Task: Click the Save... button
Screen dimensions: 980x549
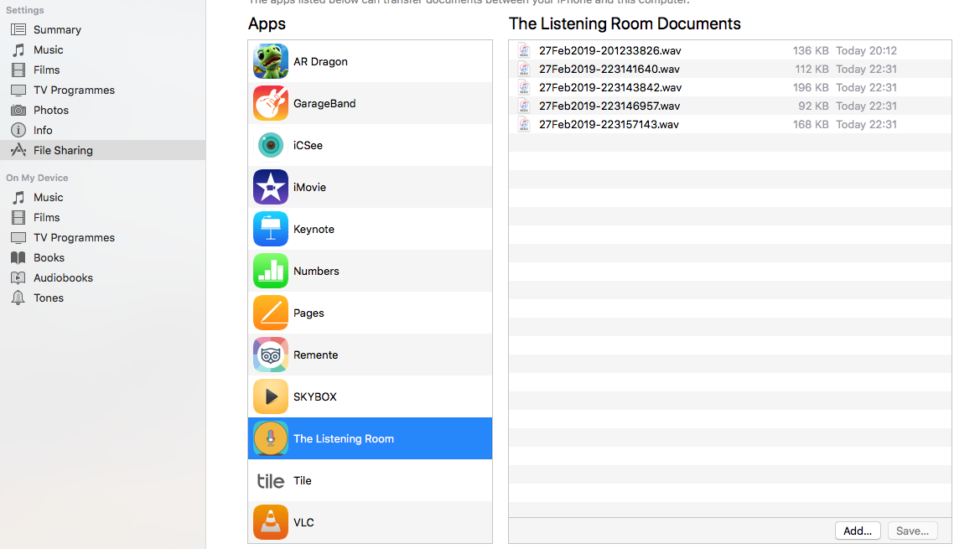Action: pos(912,531)
